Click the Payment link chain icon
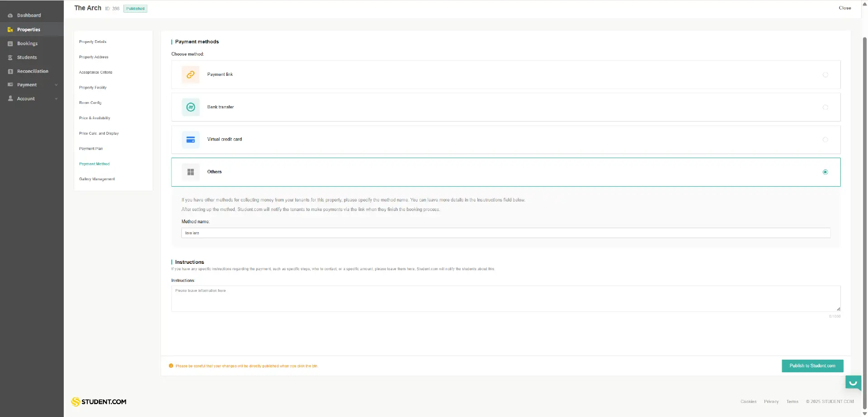The width and height of the screenshot is (868, 417). pyautogui.click(x=190, y=75)
